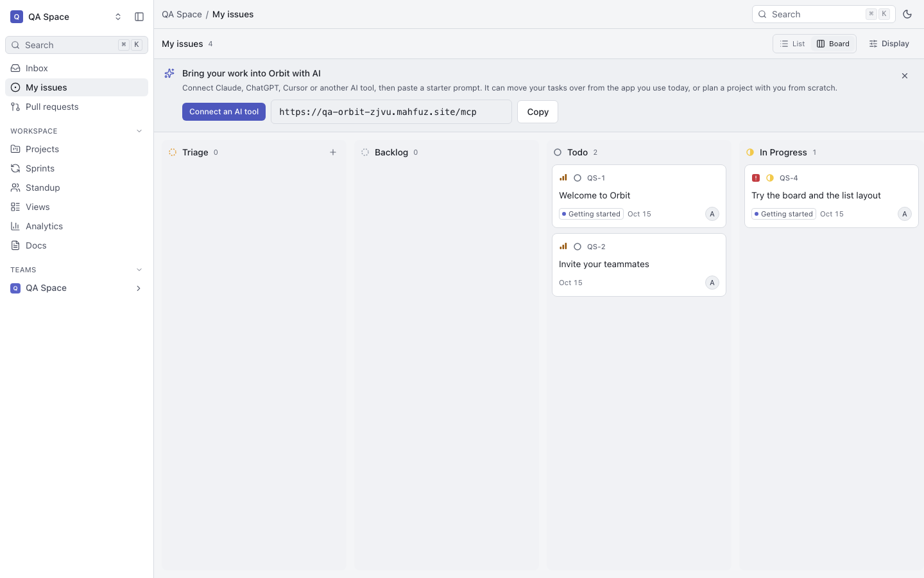Screen dimensions: 924x578
Task: Open Docs in the sidebar
Action: (76, 245)
